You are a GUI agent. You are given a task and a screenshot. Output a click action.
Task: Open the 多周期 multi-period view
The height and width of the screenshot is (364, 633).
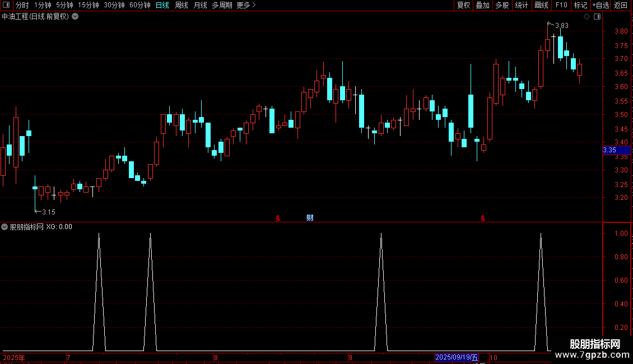click(x=222, y=5)
